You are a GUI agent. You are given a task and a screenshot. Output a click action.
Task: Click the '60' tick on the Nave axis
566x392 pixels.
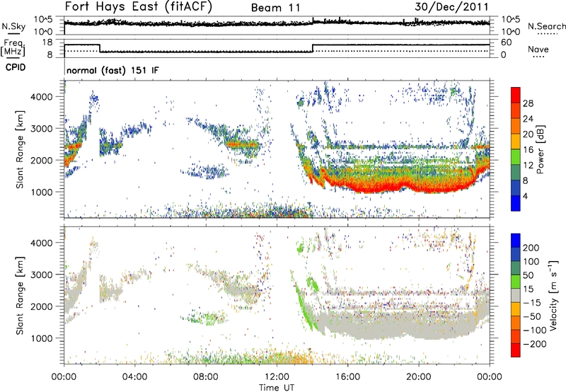click(x=507, y=42)
